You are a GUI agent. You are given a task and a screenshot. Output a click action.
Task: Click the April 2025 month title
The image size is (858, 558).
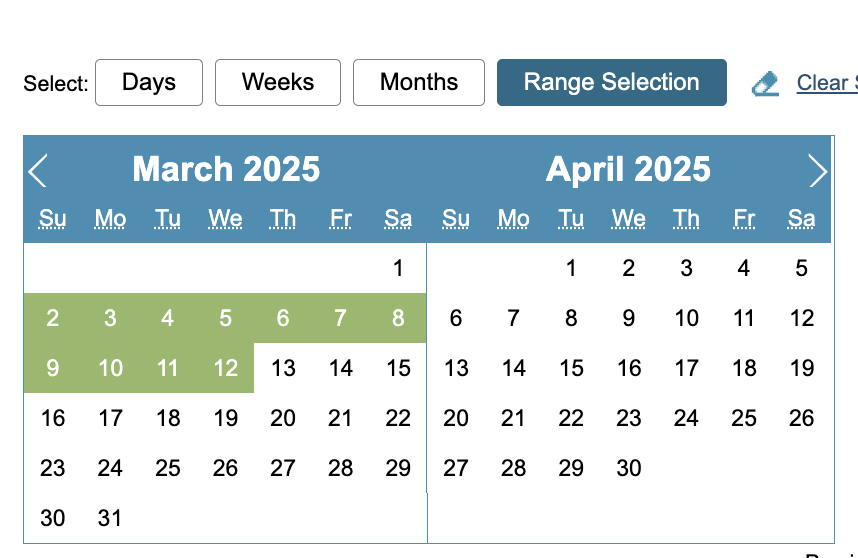(628, 169)
